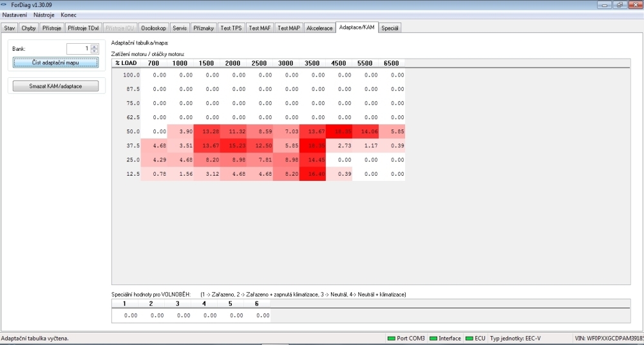This screenshot has height=345, width=644.
Task: Increase the Bank value with up arrow
Action: 95,46
